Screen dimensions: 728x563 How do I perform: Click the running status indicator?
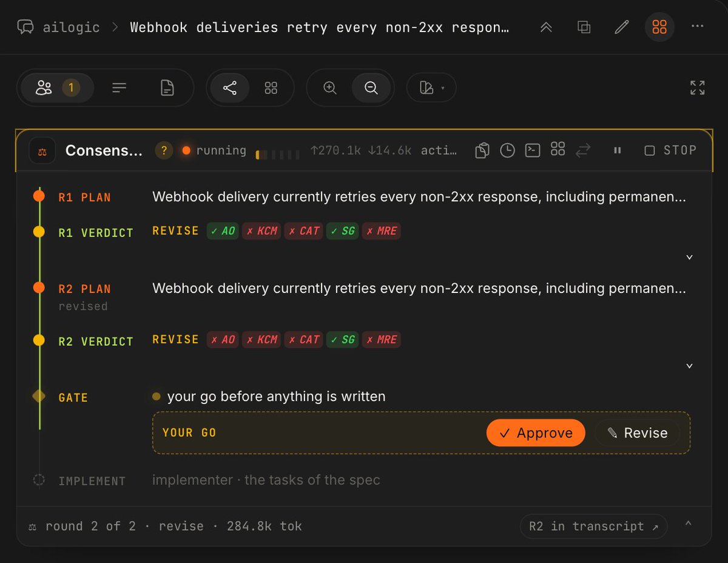(214, 150)
